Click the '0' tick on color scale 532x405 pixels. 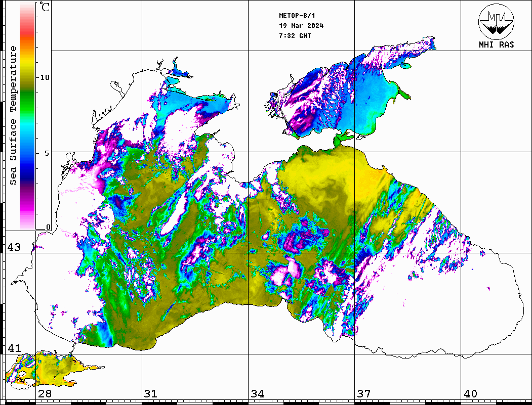tap(48, 227)
